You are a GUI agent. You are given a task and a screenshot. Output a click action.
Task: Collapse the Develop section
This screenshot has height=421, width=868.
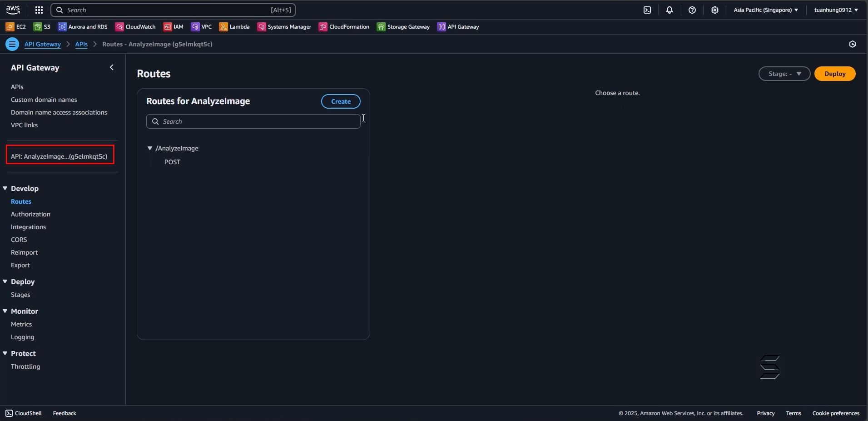pyautogui.click(x=5, y=188)
